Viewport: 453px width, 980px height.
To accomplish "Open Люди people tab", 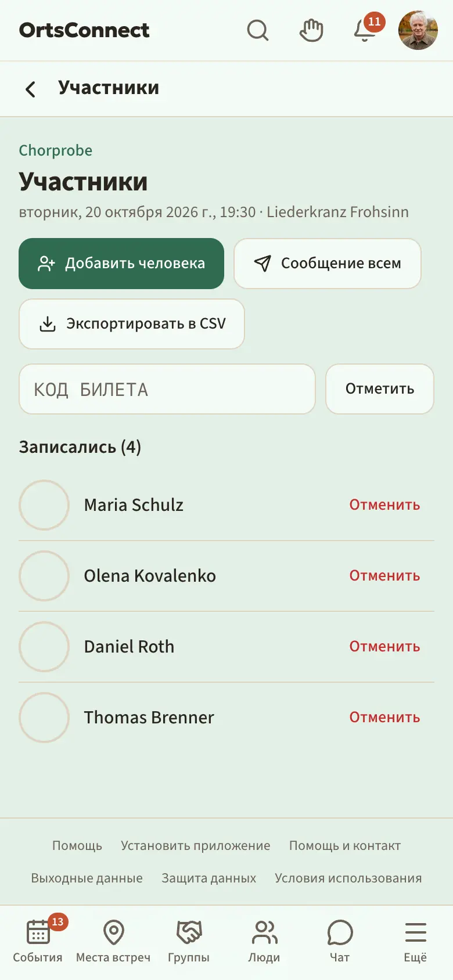I will click(264, 942).
